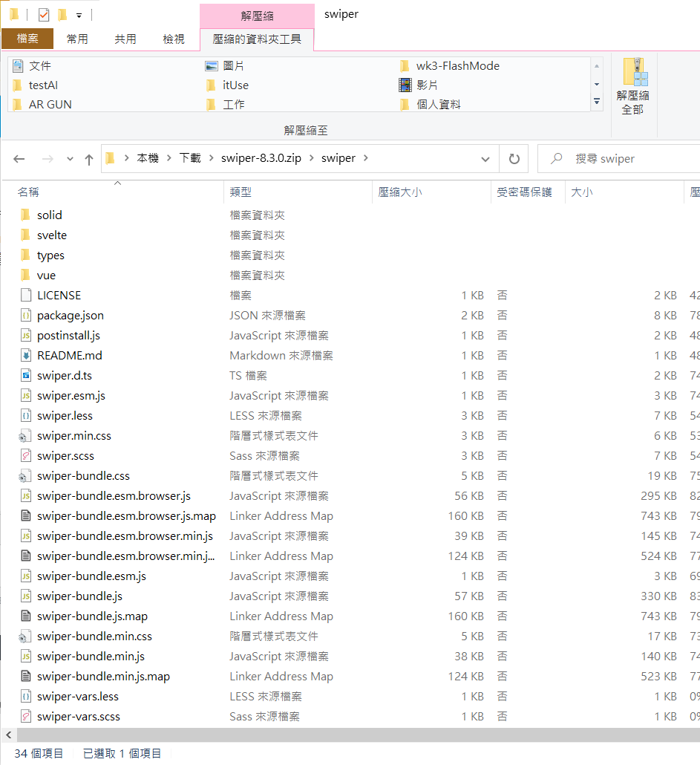
Task: Click swiper-8.3.0.zip in the breadcrumb
Action: [261, 158]
